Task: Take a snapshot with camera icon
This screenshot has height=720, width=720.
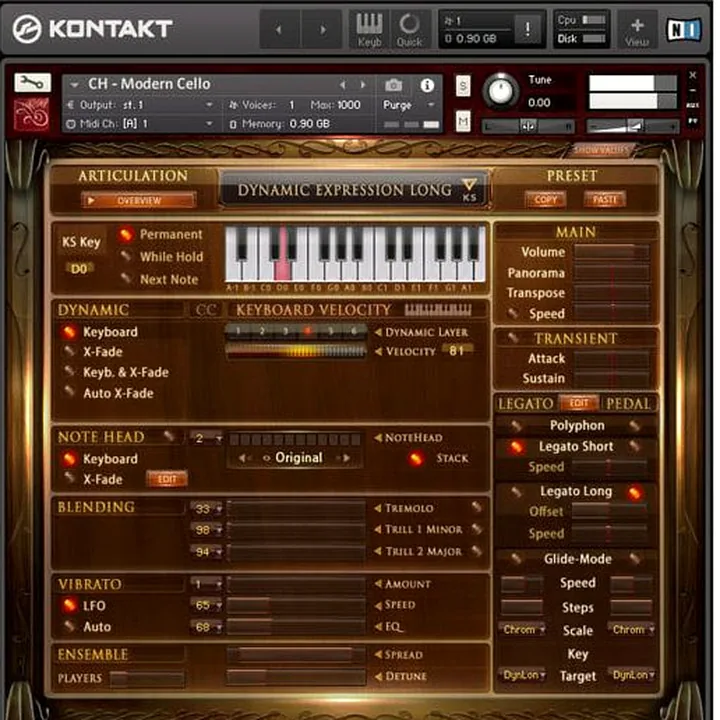Action: point(394,85)
